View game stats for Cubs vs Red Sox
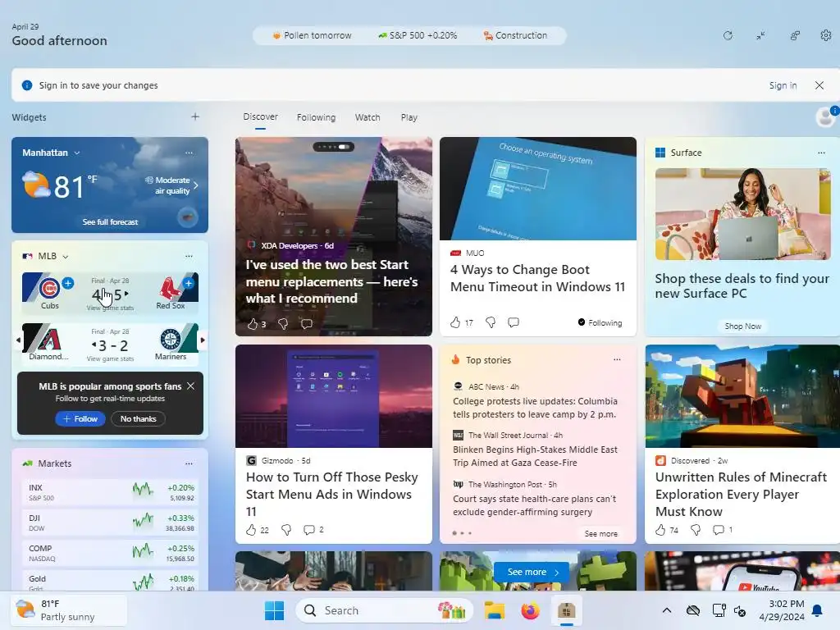 point(111,308)
